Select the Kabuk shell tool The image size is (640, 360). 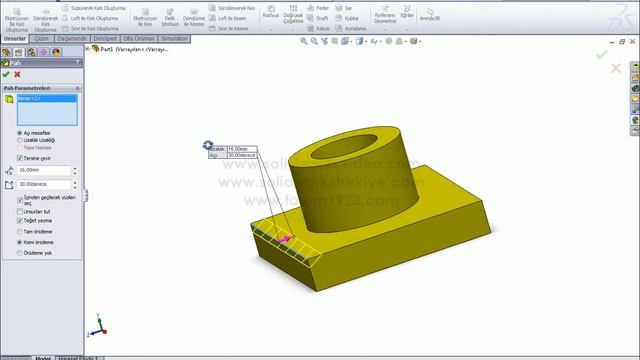[318, 29]
